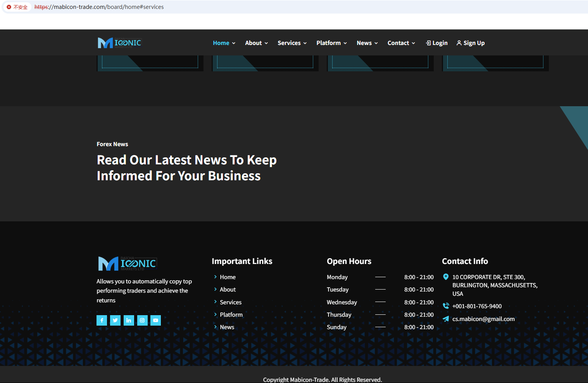Click the phone number +001-801-765-9400
This screenshot has width=588, height=383.
(x=477, y=306)
